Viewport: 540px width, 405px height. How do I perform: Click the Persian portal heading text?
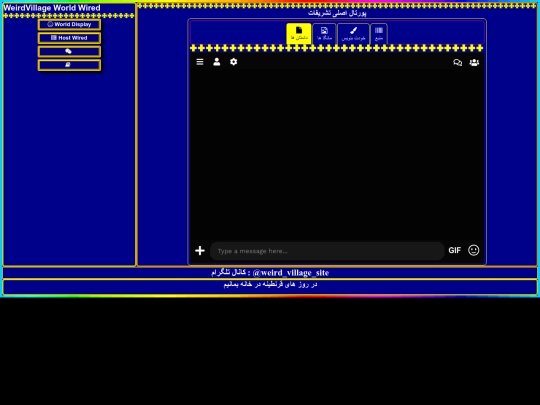point(337,13)
